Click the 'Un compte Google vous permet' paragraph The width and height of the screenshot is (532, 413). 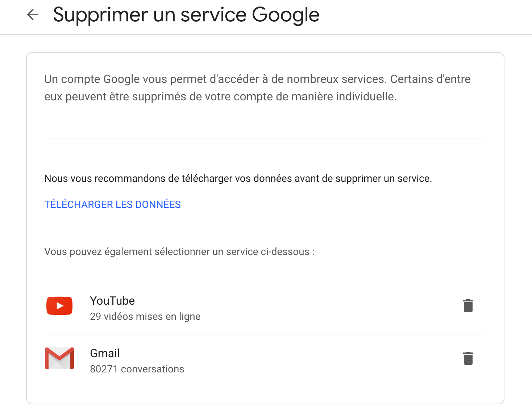pyautogui.click(x=257, y=88)
